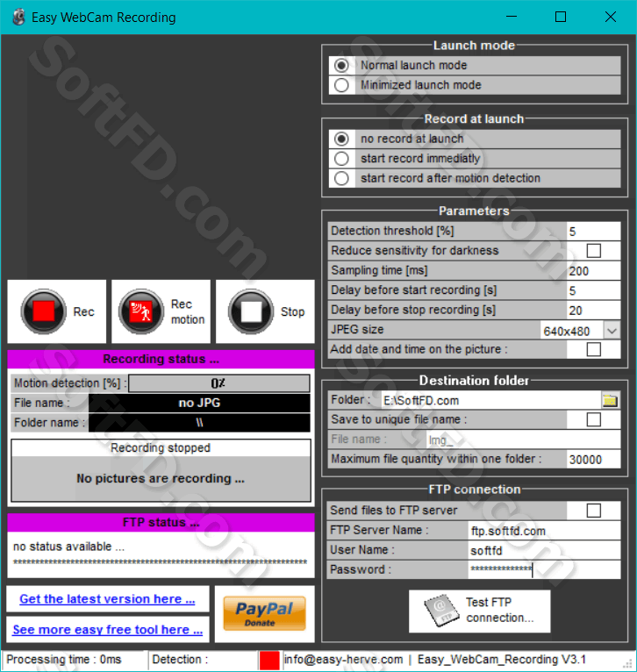Click Easy_WebCam_Recording V3.1 version text
The height and width of the screenshot is (672, 637).
pyautogui.click(x=502, y=660)
